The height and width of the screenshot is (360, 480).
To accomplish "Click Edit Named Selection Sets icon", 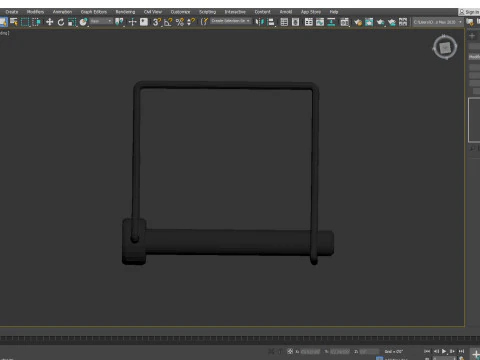I will [204, 22].
